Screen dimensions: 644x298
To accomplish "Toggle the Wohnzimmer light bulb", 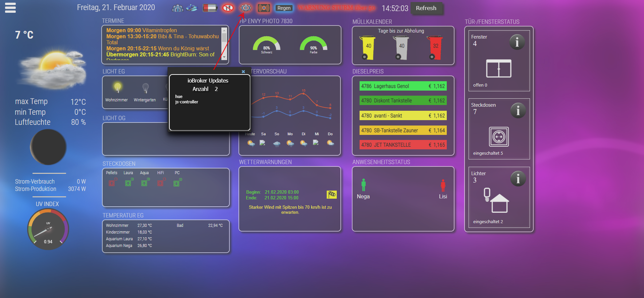I will [x=117, y=88].
